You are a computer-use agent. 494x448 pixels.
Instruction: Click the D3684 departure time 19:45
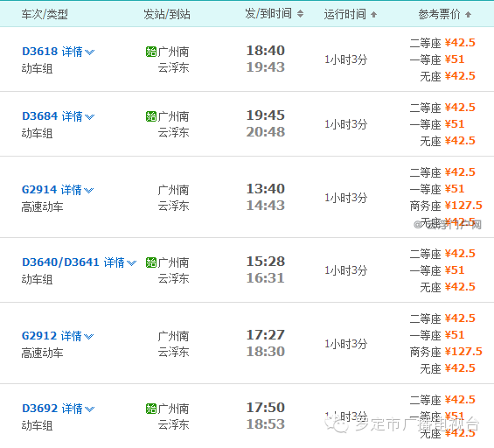pyautogui.click(x=266, y=115)
